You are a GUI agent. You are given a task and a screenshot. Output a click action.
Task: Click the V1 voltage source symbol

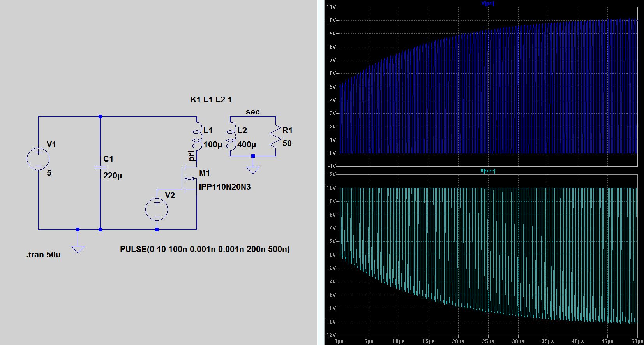coord(38,159)
